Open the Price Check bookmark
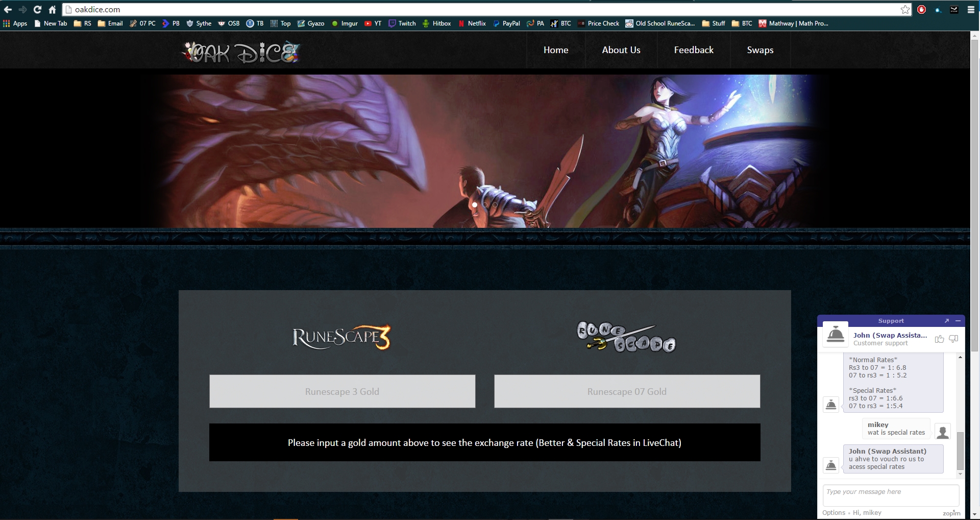 598,23
